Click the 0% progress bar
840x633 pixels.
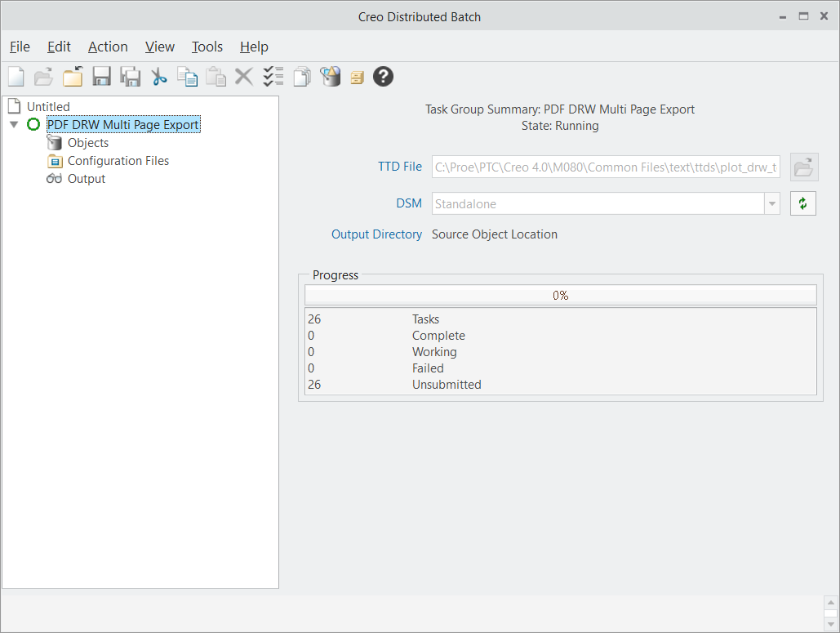[560, 295]
